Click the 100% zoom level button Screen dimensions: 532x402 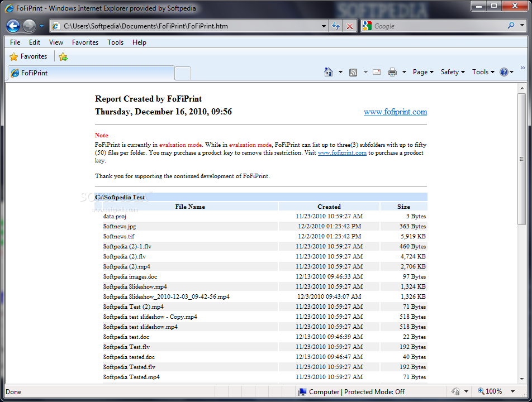[x=490, y=391]
